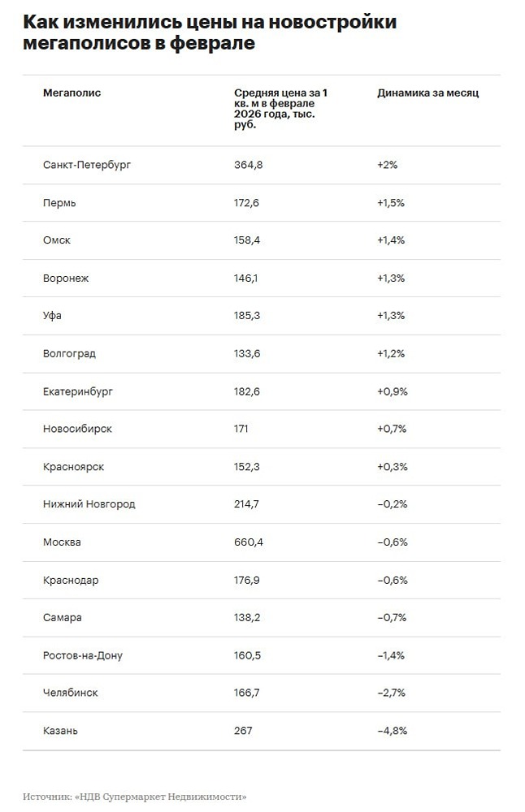
Task: Select the Мегаполис column header
Action: tap(72, 93)
